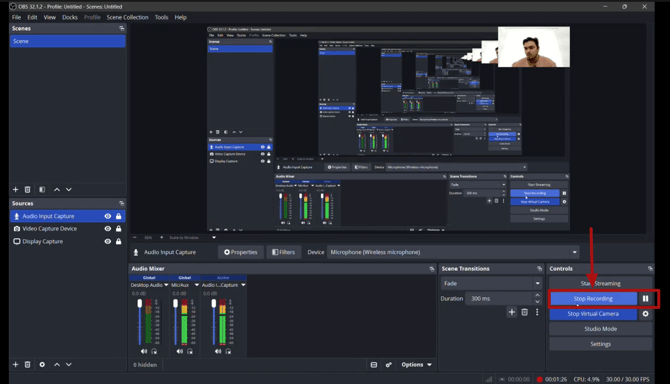Mute the Audio Input Capture channel

[218, 351]
